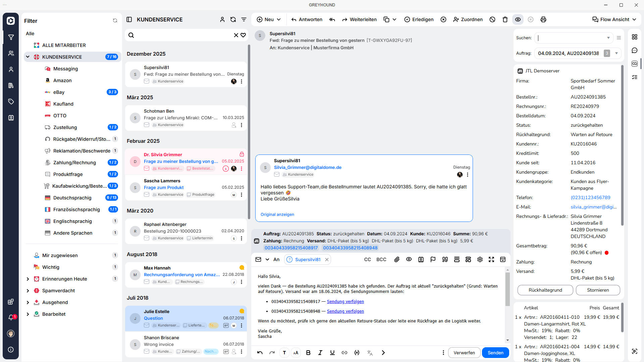This screenshot has width=644, height=362.
Task: Click the Suchen input field
Action: pyautogui.click(x=570, y=38)
